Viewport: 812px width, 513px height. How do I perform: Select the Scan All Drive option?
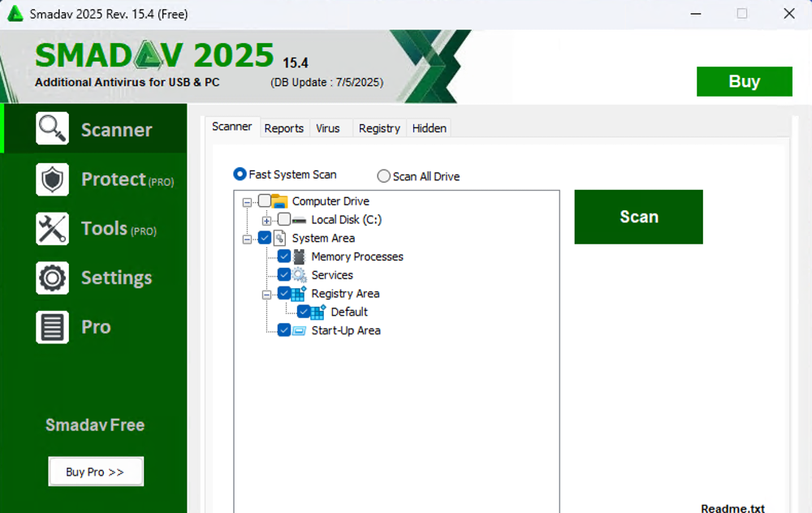(x=384, y=176)
